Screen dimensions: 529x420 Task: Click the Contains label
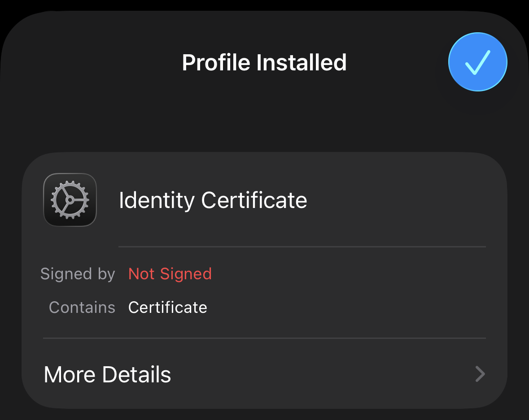point(82,307)
